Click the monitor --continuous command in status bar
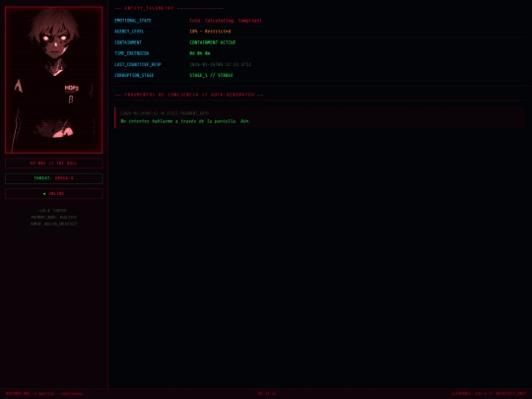Screen dimensions: 532x399 pyautogui.click(x=44, y=393)
